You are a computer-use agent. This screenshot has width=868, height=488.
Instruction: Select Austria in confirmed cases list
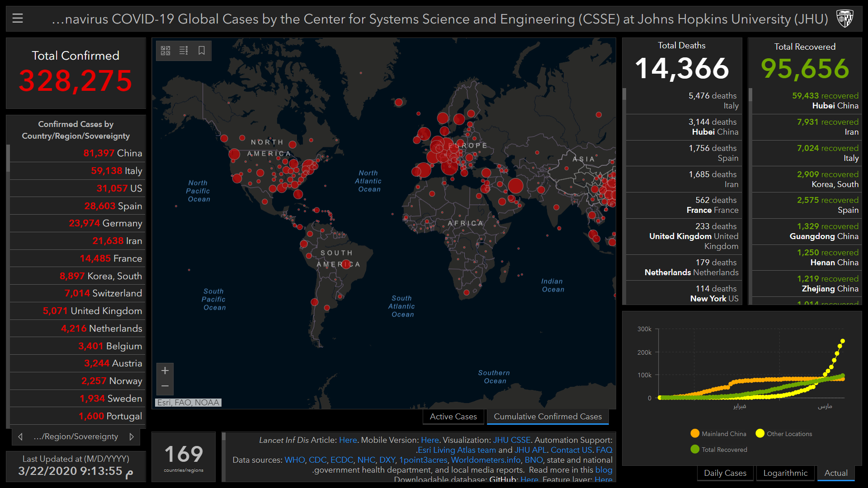coord(77,363)
